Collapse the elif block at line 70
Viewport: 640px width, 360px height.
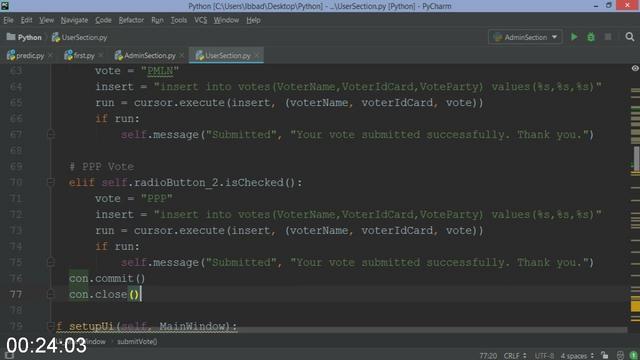coord(51,182)
